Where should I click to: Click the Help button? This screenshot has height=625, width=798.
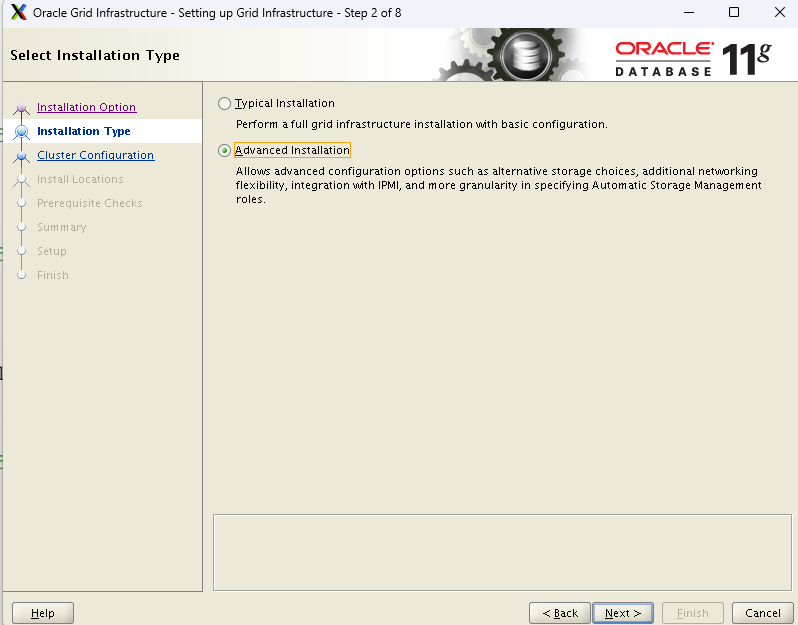[43, 613]
